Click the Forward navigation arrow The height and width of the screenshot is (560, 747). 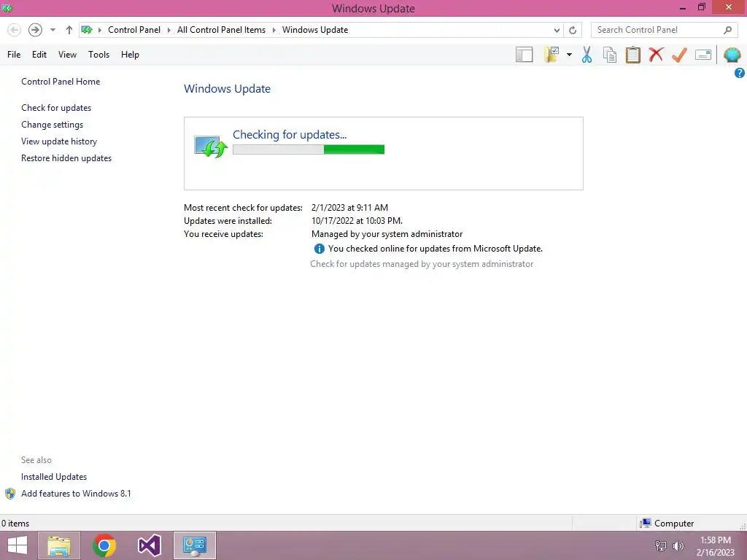[35, 30]
